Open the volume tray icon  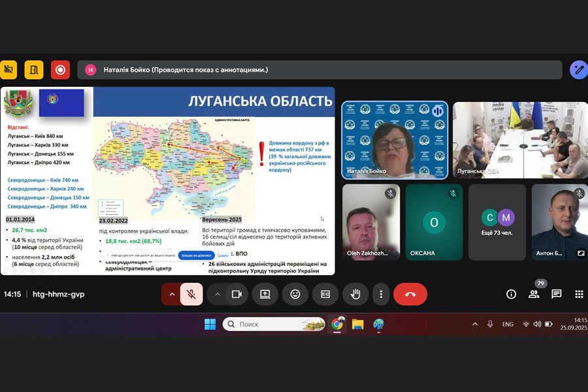[537, 324]
